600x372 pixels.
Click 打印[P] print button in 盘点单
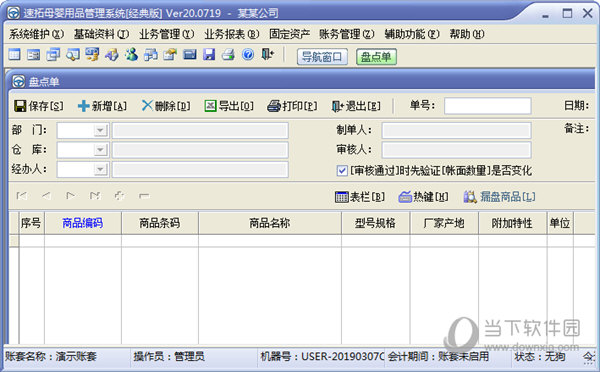[x=292, y=106]
